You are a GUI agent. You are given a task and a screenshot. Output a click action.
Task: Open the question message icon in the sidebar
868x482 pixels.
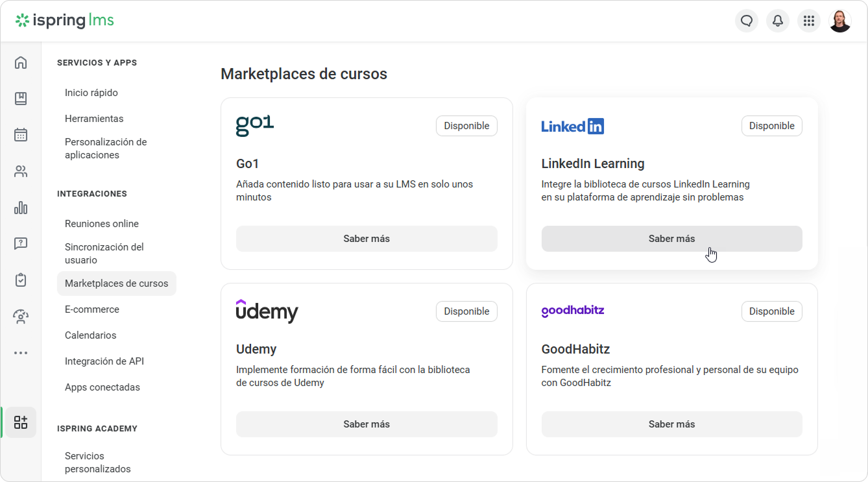coord(21,244)
